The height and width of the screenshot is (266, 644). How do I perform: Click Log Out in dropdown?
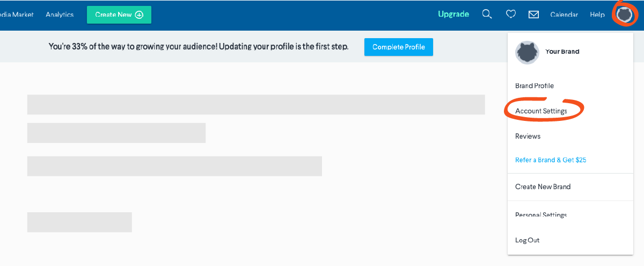pos(527,240)
